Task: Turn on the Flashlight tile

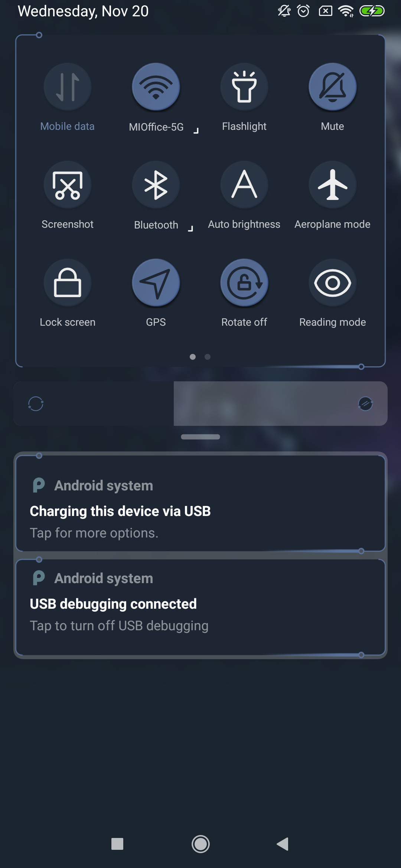Action: pos(244,87)
